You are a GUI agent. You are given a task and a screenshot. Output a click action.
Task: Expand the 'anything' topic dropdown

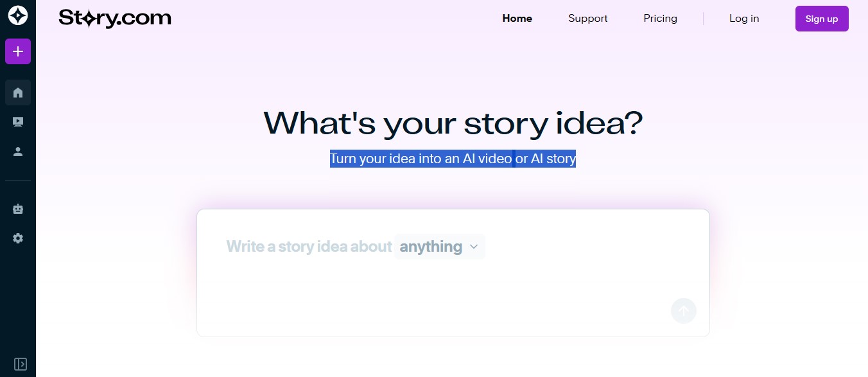[439, 247]
